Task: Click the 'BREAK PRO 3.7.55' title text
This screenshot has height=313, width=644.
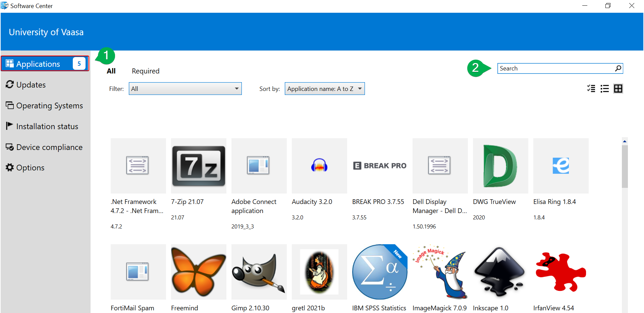Action: coord(378,202)
